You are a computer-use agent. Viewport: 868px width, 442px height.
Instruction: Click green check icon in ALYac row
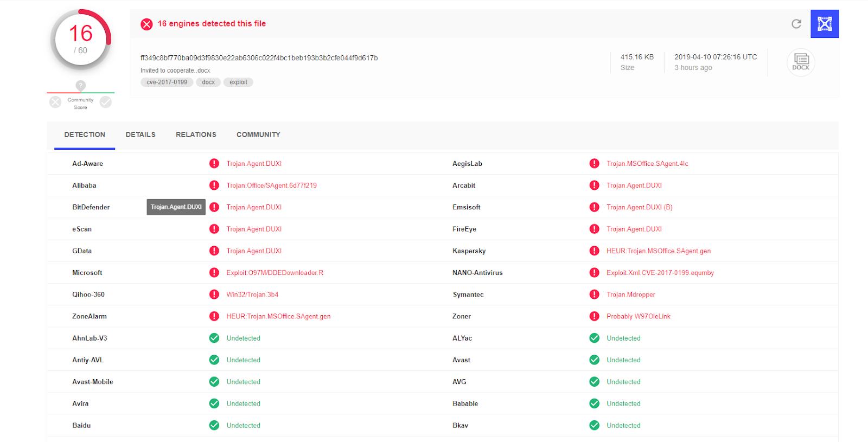tap(595, 338)
